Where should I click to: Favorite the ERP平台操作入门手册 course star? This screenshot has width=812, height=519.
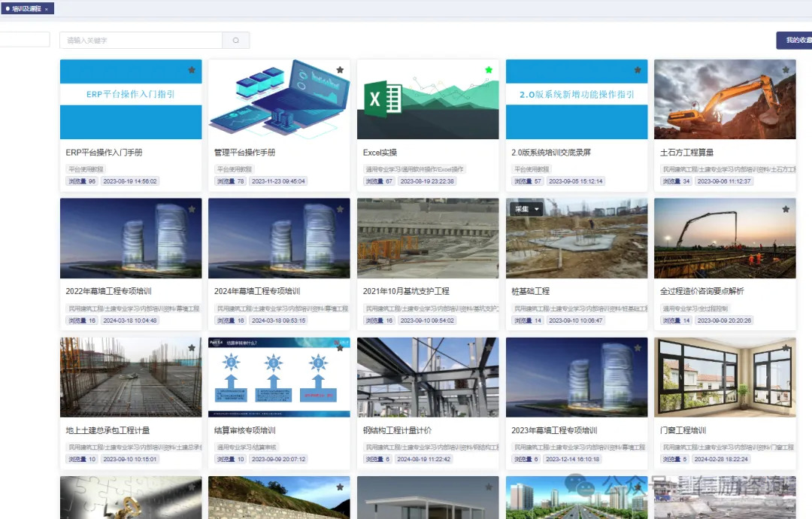click(x=192, y=70)
